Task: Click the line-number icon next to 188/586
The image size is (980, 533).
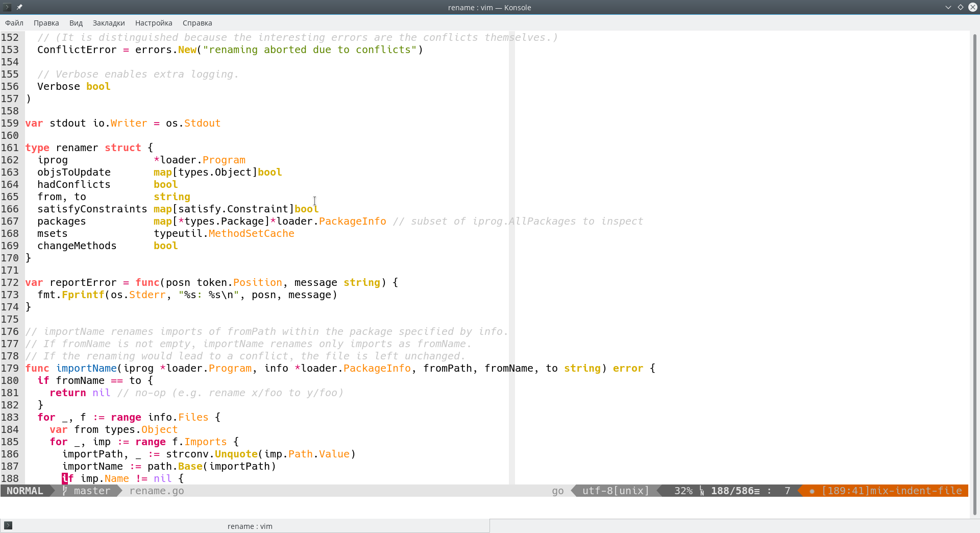Action: (702, 491)
